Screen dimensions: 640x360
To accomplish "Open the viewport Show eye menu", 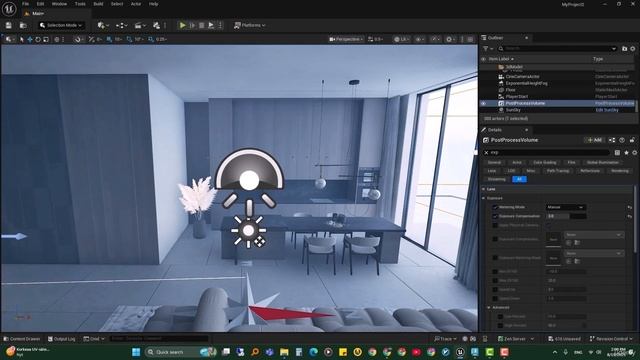I will (420, 39).
